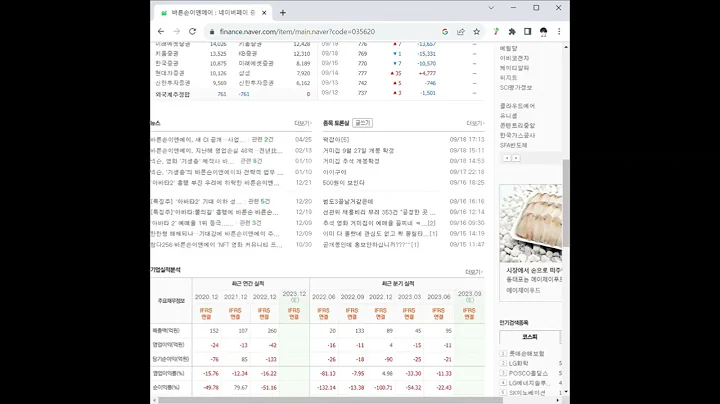Viewport: 720px width, 404px height.
Task: Go back to the previous page
Action: coord(161,31)
